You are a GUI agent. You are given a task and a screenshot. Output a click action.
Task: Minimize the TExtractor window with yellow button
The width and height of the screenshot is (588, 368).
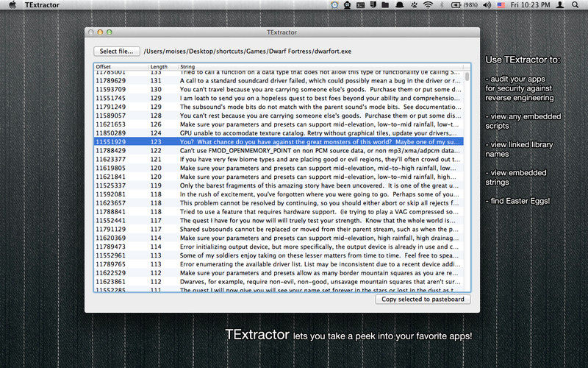[x=100, y=32]
